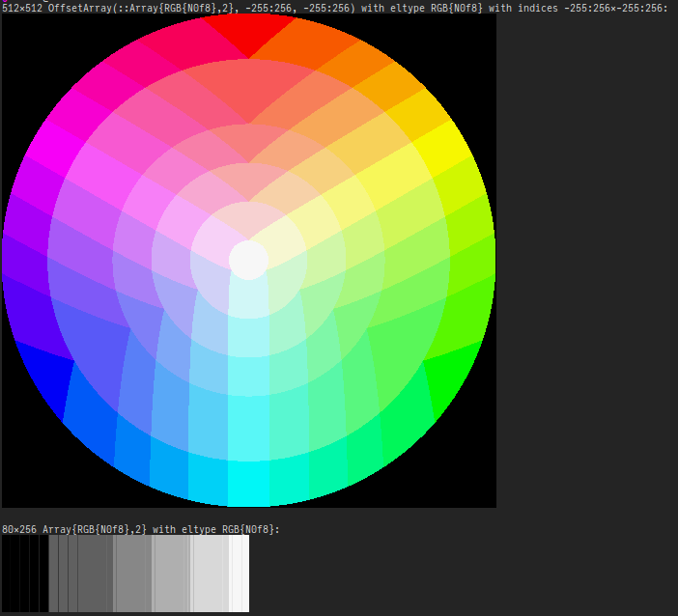The height and width of the screenshot is (616, 678).
Task: Click the white center circle of the color wheel
Action: pos(248,261)
